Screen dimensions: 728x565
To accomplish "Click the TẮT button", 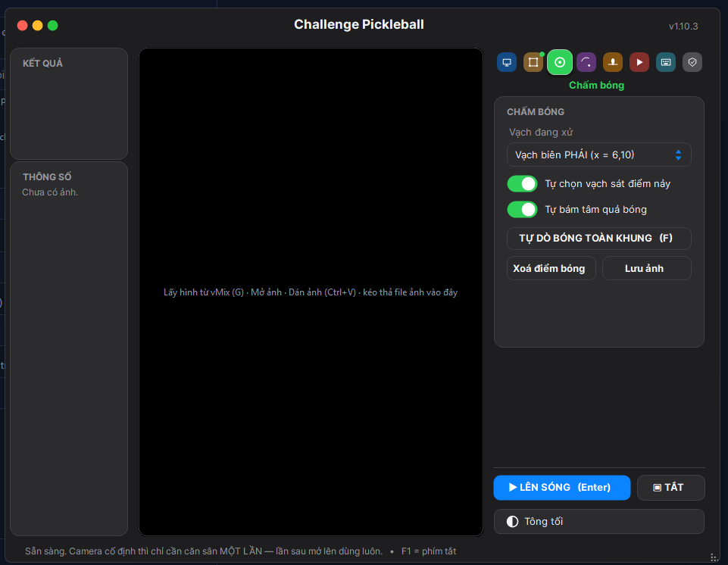I will click(671, 488).
